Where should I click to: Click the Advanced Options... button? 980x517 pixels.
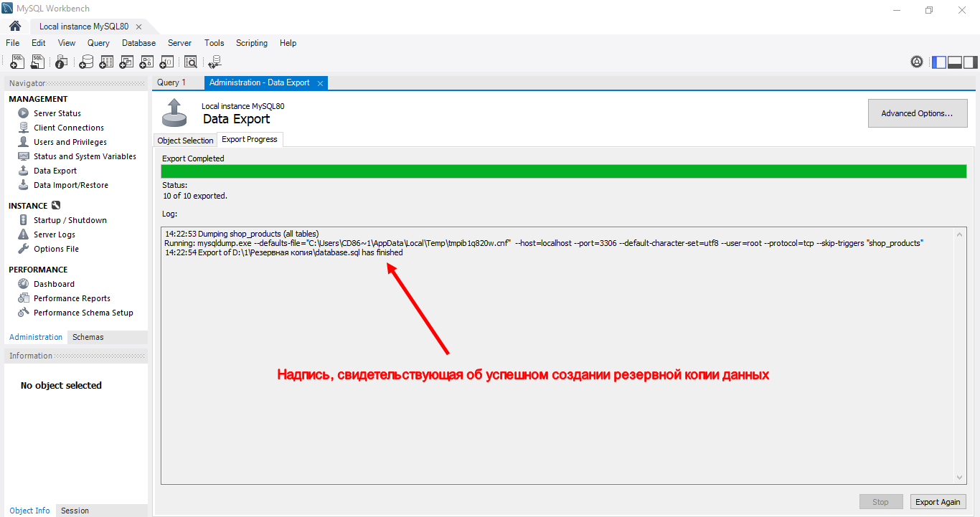(x=918, y=113)
